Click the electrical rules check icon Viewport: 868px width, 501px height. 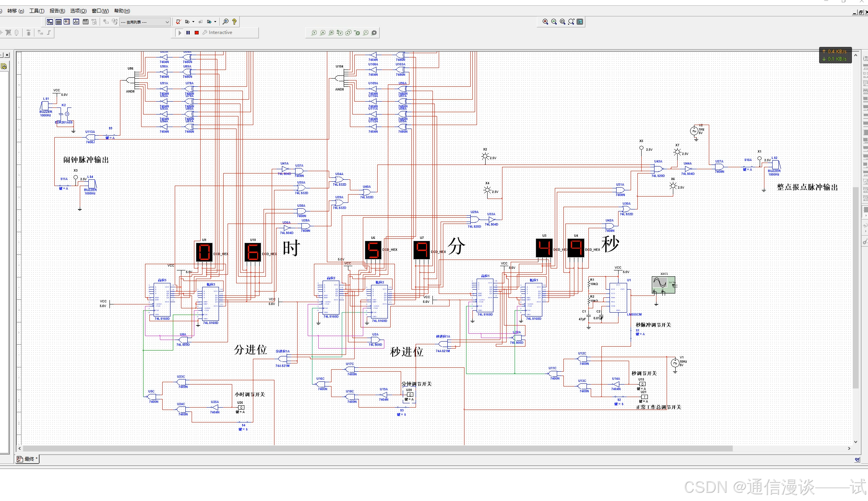(x=178, y=22)
